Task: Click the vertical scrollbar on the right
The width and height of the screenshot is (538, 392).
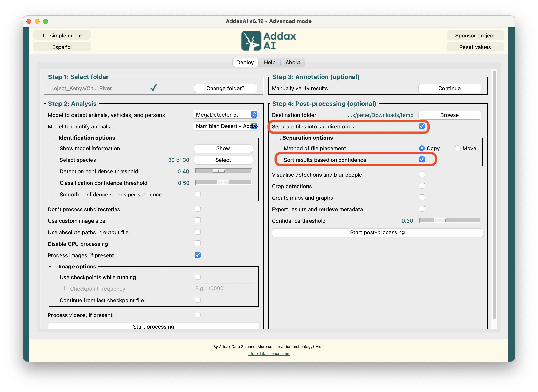Action: [x=494, y=195]
